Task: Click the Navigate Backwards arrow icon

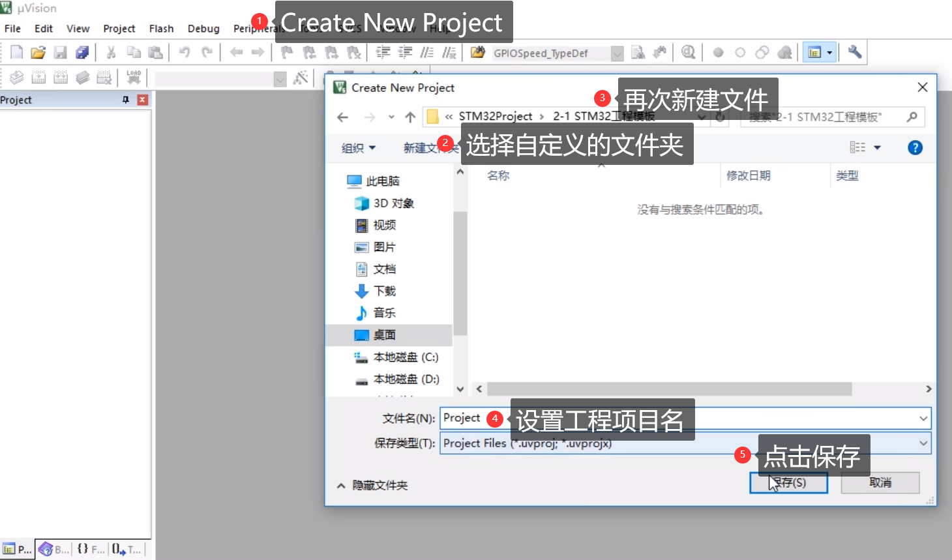Action: (x=237, y=53)
